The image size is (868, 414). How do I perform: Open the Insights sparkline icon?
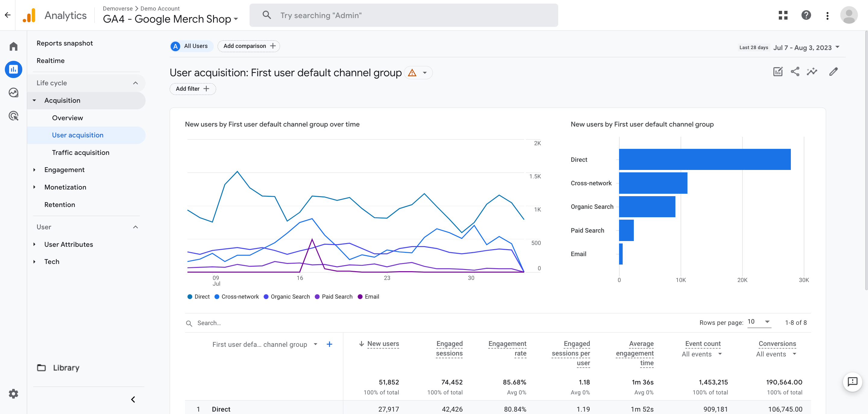[812, 71]
